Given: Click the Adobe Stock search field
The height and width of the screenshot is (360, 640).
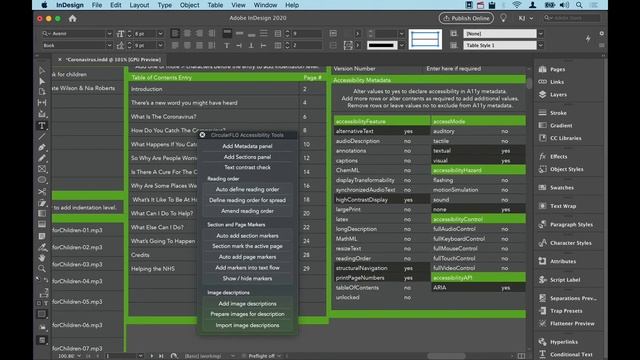Looking at the screenshot, I should coord(571,18).
